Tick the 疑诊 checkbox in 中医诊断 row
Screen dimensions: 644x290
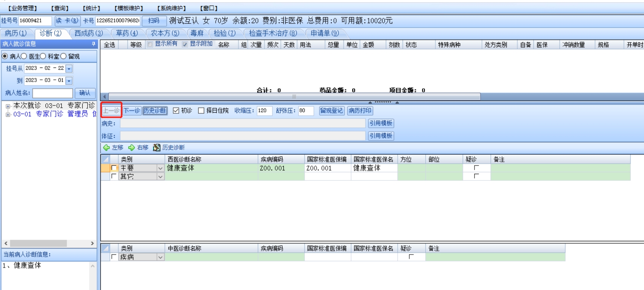click(411, 257)
